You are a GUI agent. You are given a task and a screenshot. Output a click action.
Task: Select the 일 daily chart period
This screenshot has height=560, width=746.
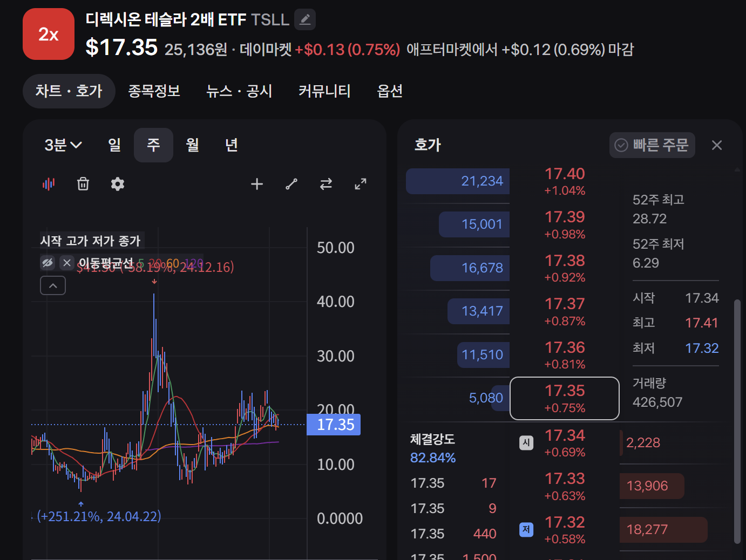pos(114,145)
